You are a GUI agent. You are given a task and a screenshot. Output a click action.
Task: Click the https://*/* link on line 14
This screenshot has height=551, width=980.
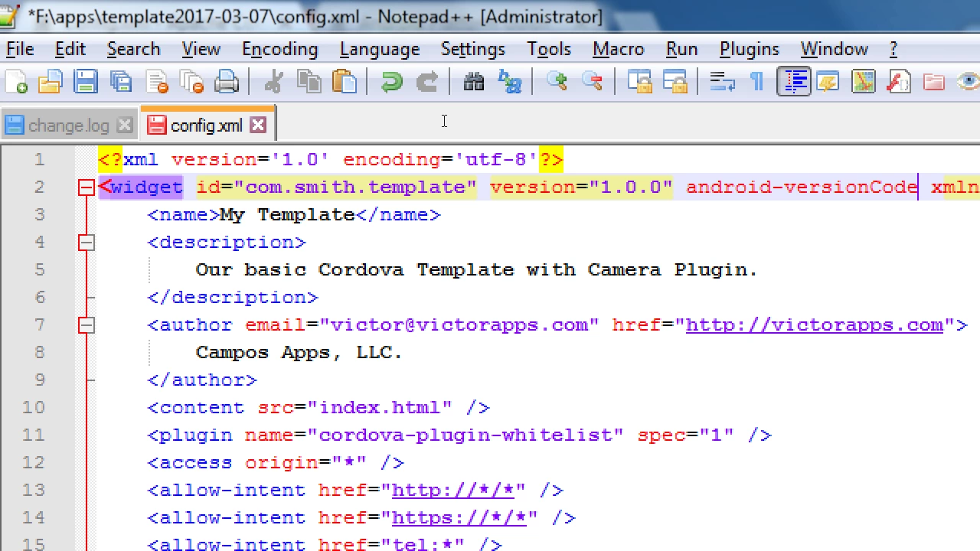(459, 518)
